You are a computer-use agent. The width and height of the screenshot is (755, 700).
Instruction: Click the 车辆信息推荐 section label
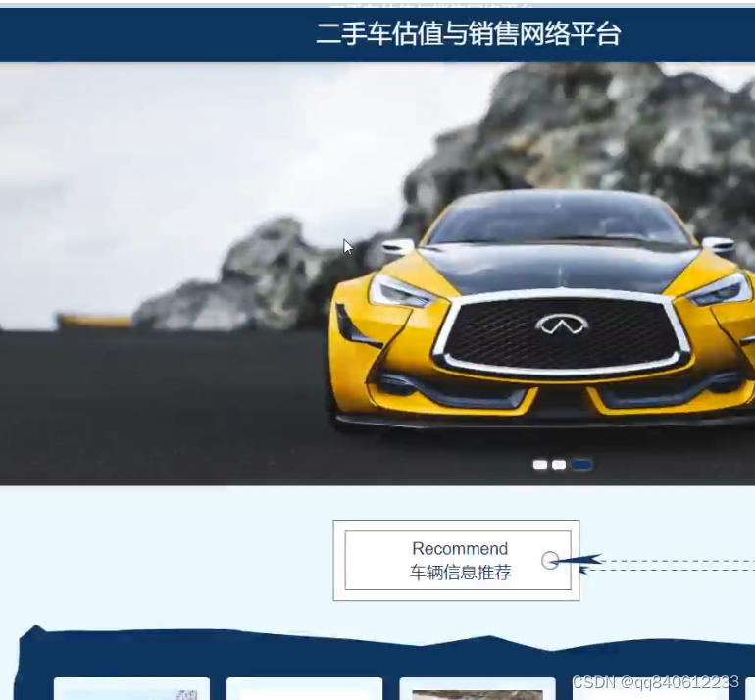pos(460,573)
